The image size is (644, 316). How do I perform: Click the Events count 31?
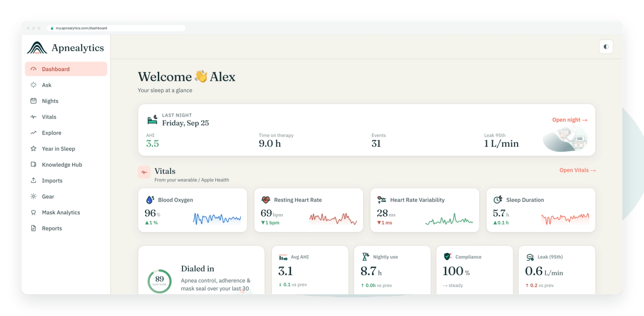coord(376,143)
